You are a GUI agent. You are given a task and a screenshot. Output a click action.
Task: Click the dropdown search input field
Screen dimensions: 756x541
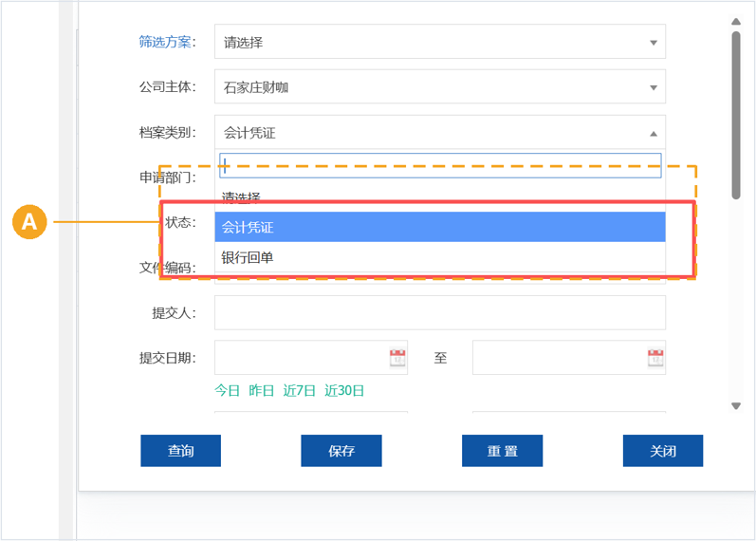[440, 165]
